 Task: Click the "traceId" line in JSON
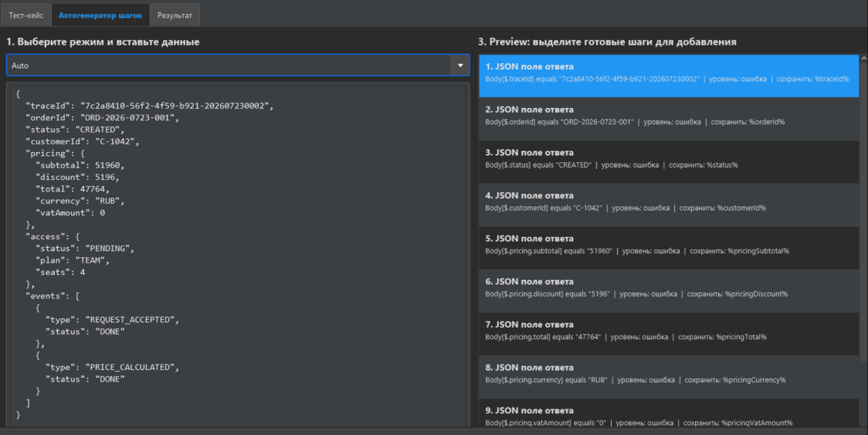[x=149, y=106]
